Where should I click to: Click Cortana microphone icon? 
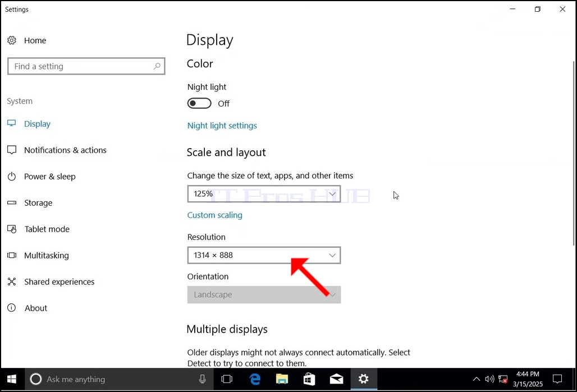tap(203, 379)
